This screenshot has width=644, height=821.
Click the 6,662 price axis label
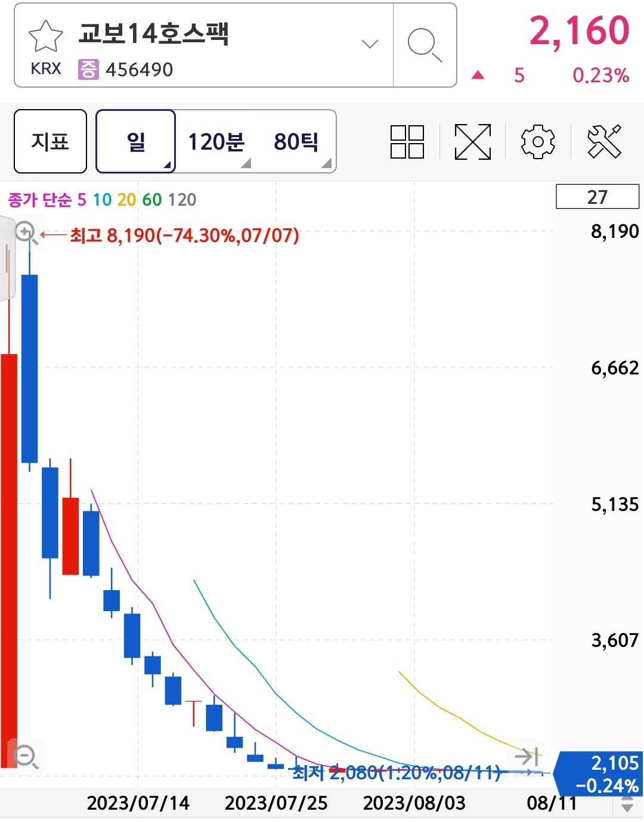pyautogui.click(x=615, y=368)
